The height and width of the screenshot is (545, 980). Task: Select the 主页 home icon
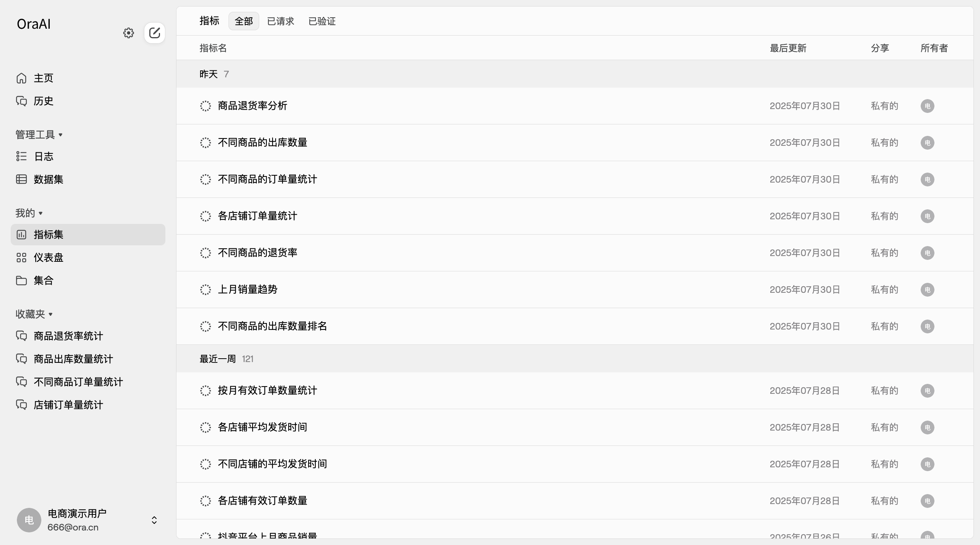pyautogui.click(x=21, y=78)
